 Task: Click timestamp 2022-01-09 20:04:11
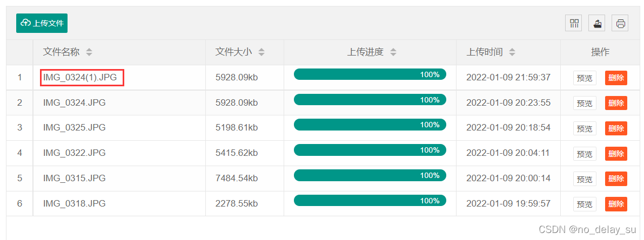tap(508, 153)
